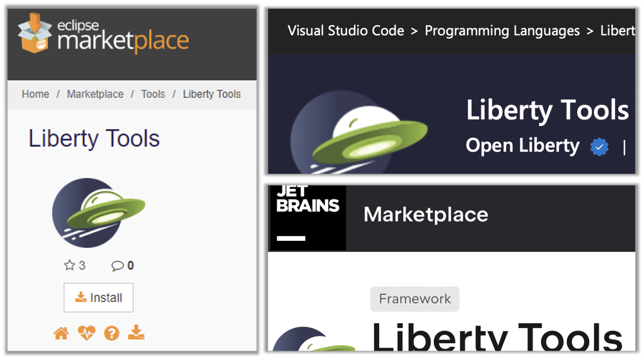Image resolution: width=644 pixels, height=358 pixels.
Task: Open the Open Liberty publisher link
Action: pyautogui.click(x=522, y=146)
